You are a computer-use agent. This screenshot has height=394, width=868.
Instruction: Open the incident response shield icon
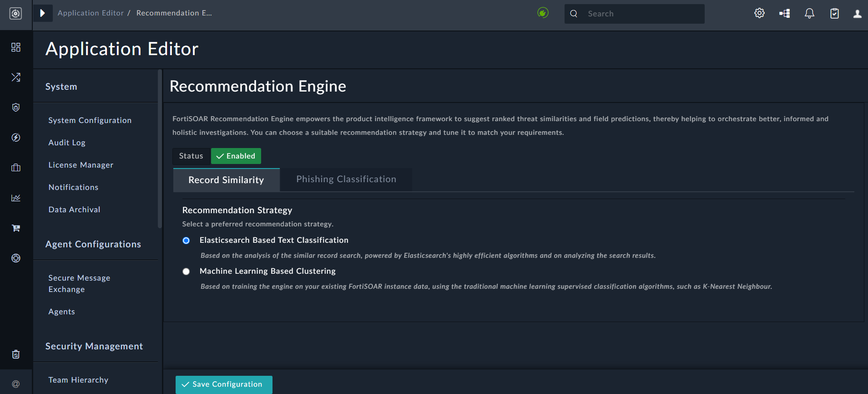point(16,107)
